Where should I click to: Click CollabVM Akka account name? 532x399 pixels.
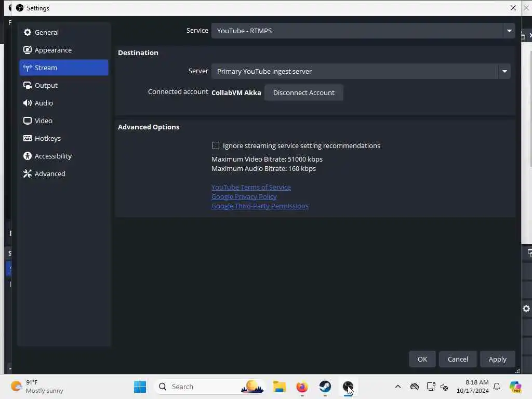pos(236,92)
